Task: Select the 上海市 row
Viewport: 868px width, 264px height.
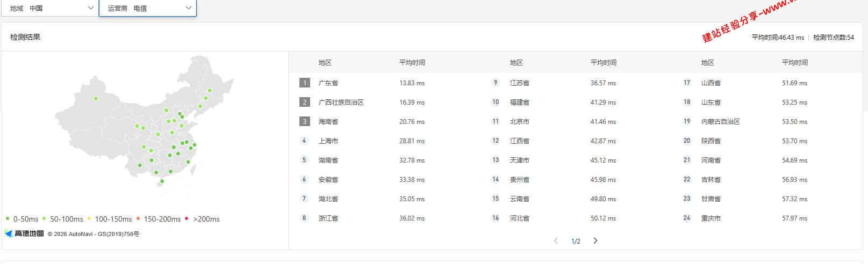Action: click(x=384, y=141)
